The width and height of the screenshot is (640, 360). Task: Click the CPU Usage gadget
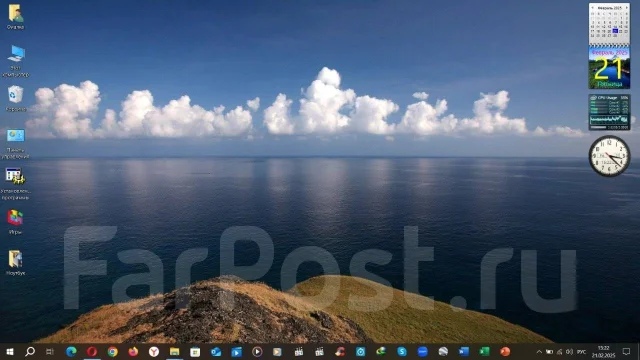point(609,112)
